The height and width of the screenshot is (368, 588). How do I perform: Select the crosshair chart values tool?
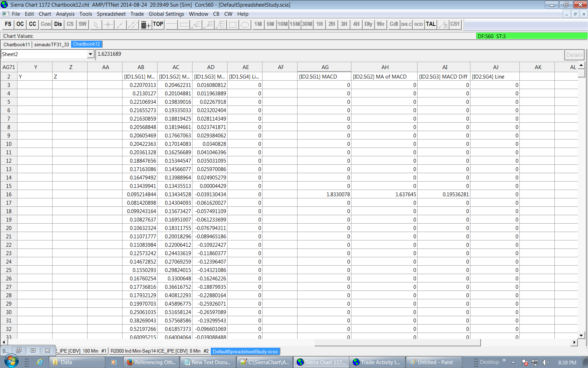pos(108,25)
